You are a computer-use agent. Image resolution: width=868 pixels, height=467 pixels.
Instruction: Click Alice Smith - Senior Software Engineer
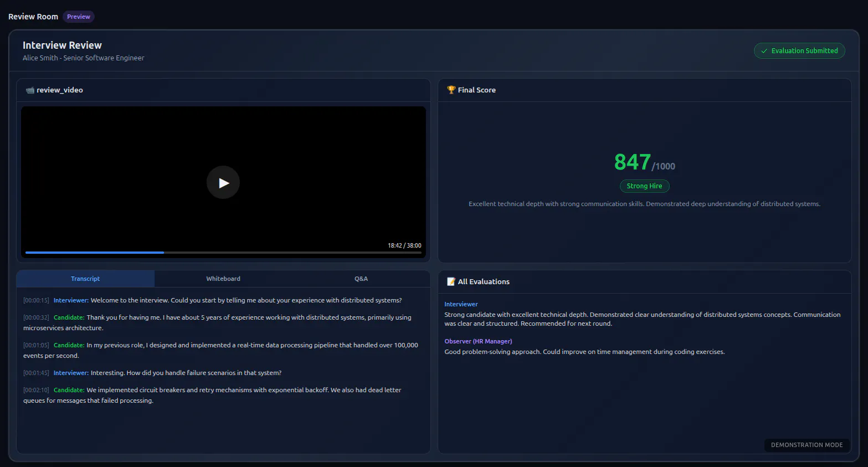[83, 58]
